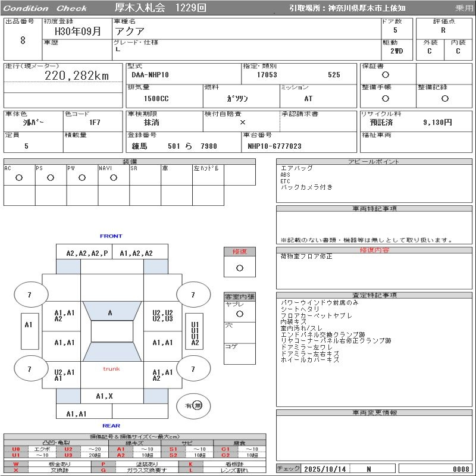Click the circle under the 修復 heading
This screenshot has width=476, height=476.
pos(239,268)
